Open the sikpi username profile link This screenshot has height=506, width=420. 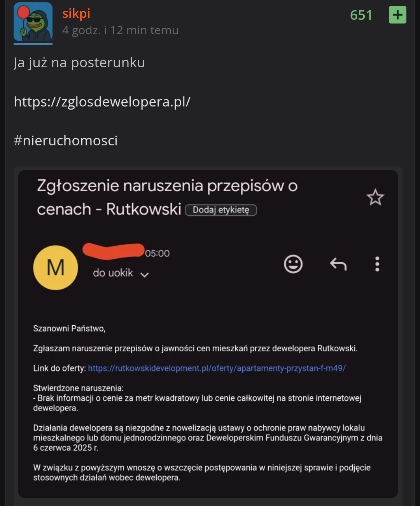76,14
